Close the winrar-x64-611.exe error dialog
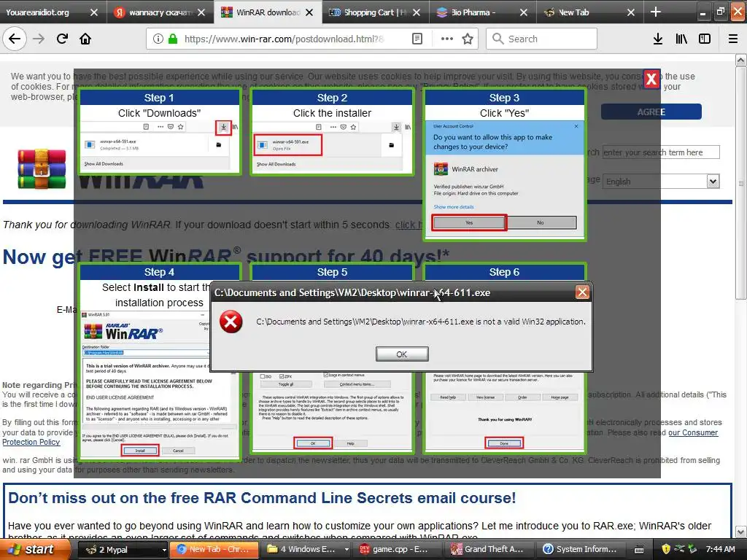Viewport: 747px width, 560px height. 582,292
